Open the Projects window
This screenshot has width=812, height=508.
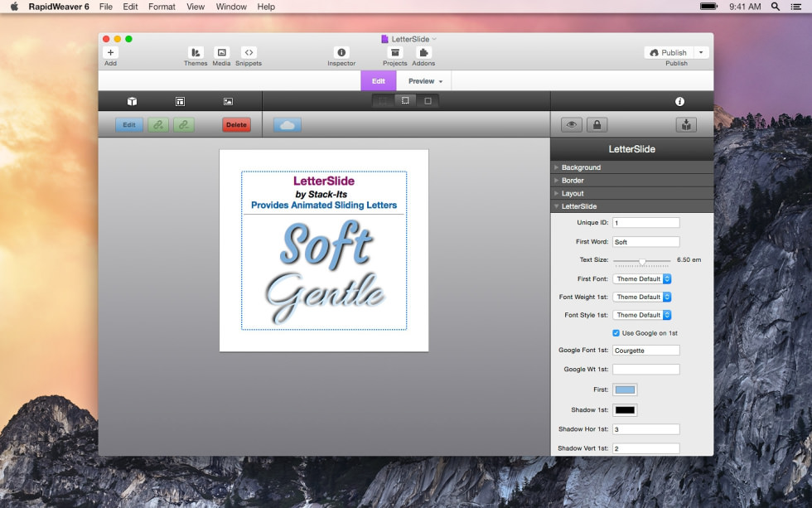[394, 52]
